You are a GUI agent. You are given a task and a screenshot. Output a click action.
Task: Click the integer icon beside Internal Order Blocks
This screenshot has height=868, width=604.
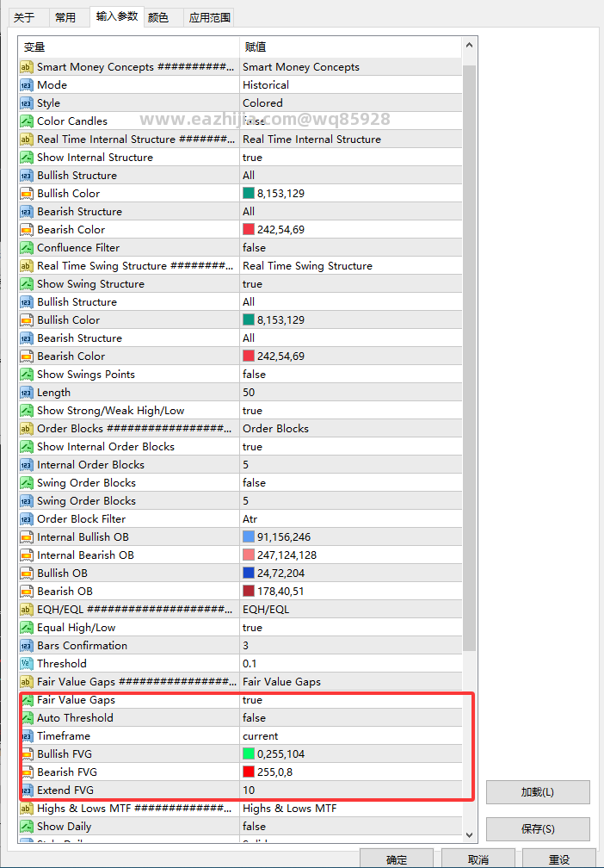pyautogui.click(x=27, y=465)
